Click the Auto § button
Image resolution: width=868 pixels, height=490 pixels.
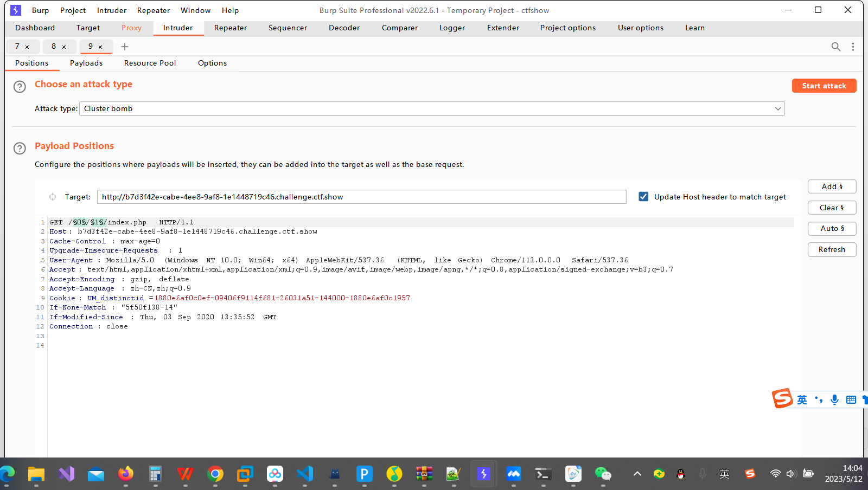click(832, 228)
